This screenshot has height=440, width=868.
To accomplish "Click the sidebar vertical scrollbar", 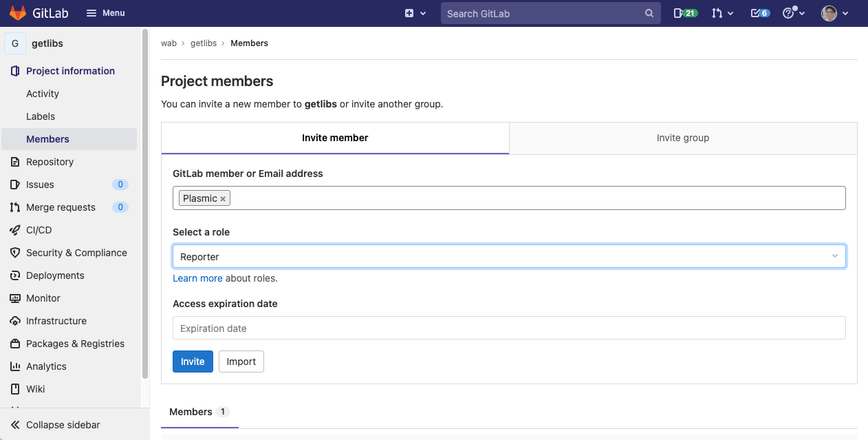I will (x=144, y=203).
